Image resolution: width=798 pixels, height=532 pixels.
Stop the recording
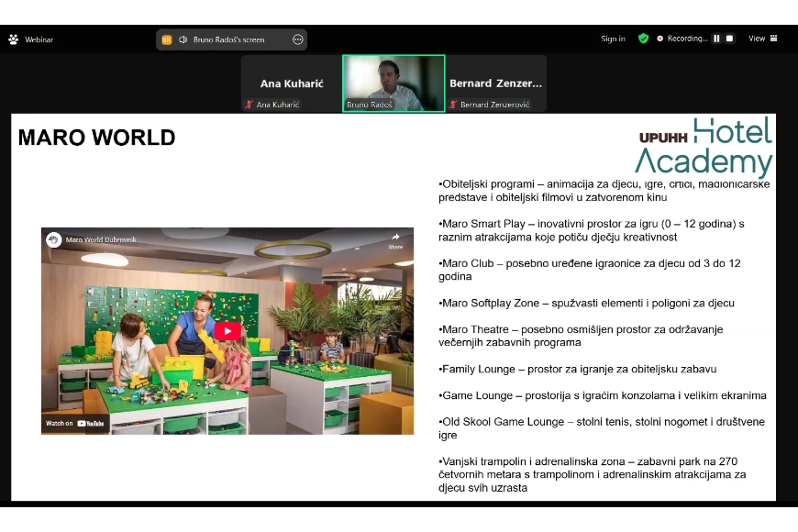[x=729, y=39]
